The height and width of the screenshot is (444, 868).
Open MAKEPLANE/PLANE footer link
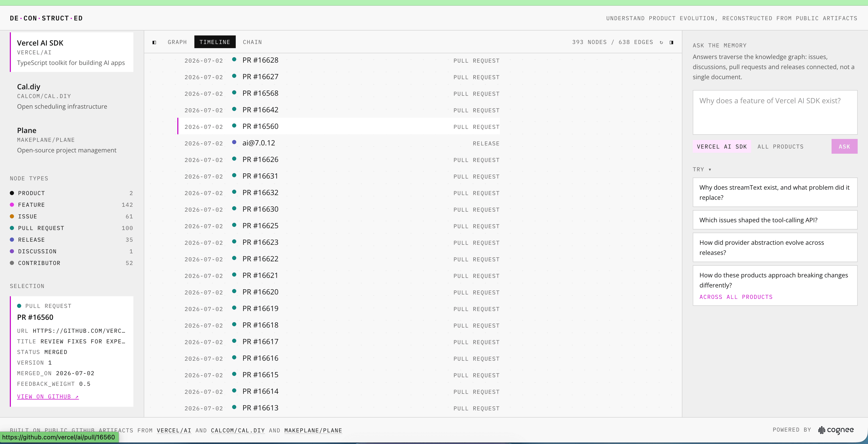(x=313, y=431)
